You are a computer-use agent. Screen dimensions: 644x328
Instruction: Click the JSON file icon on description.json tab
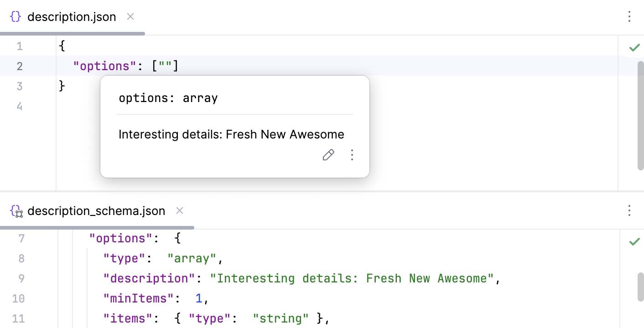point(15,16)
